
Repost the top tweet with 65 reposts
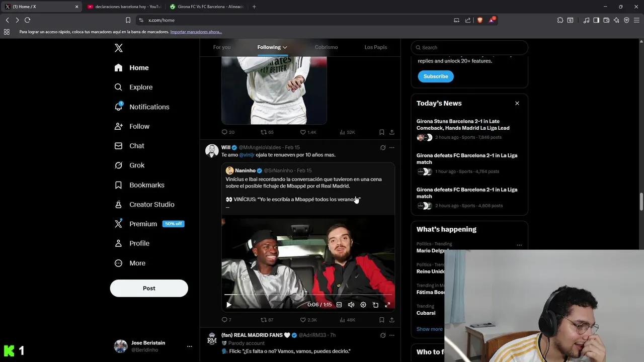coord(267,132)
